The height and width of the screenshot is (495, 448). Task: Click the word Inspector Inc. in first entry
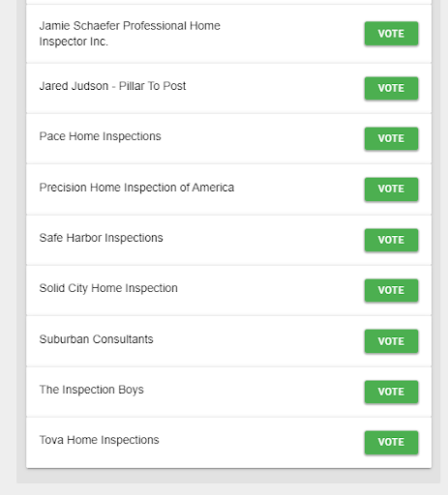click(74, 42)
